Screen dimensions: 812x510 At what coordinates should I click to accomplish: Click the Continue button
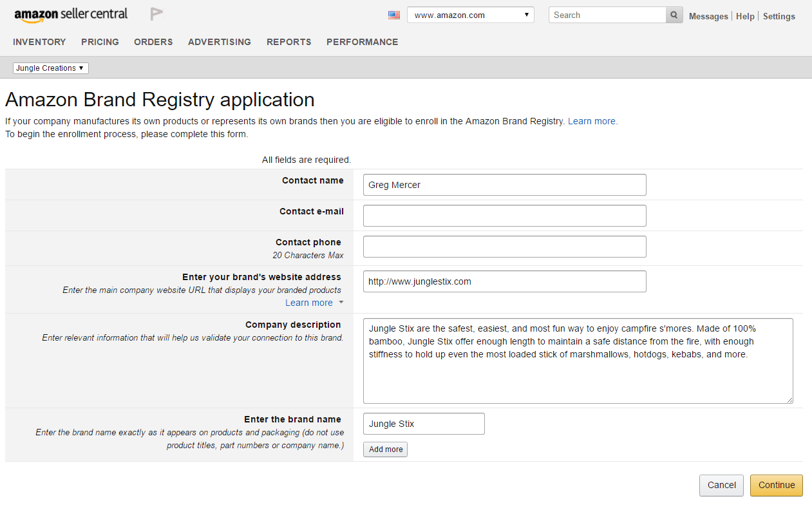click(777, 486)
